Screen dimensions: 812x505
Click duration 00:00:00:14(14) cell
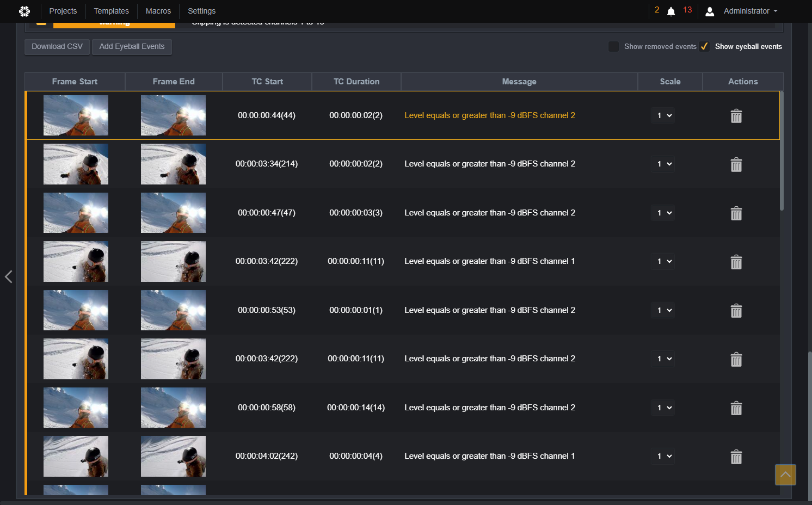coord(356,408)
